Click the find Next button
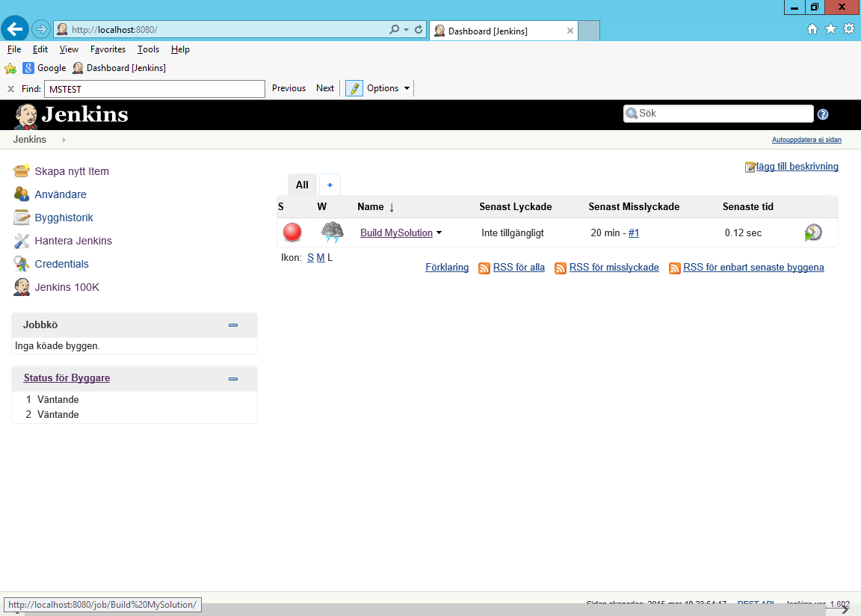Image resolution: width=861 pixels, height=616 pixels. (x=325, y=88)
